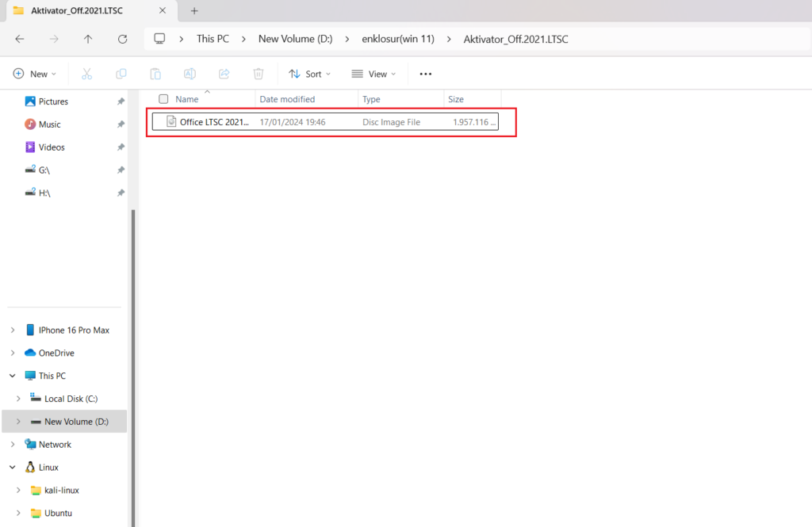Click the Copy icon in toolbar
Screen dimensions: 812x527
pyautogui.click(x=121, y=74)
